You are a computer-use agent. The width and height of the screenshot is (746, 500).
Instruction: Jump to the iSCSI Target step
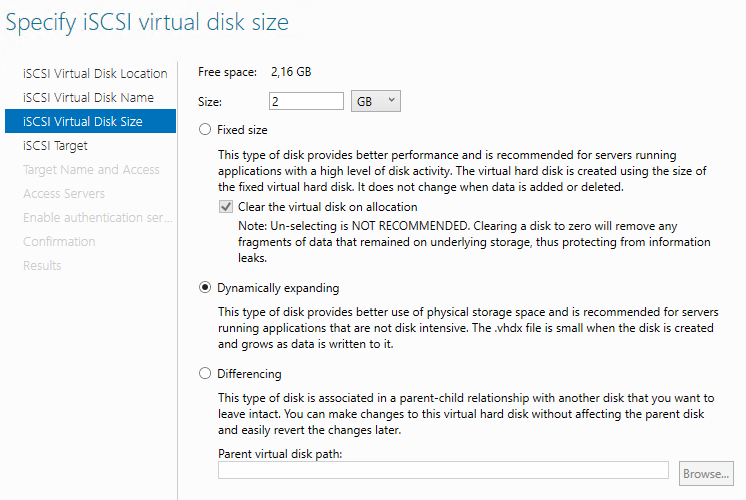point(55,146)
